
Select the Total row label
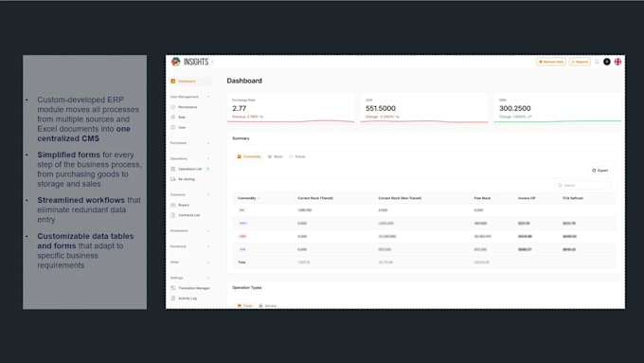[241, 263]
